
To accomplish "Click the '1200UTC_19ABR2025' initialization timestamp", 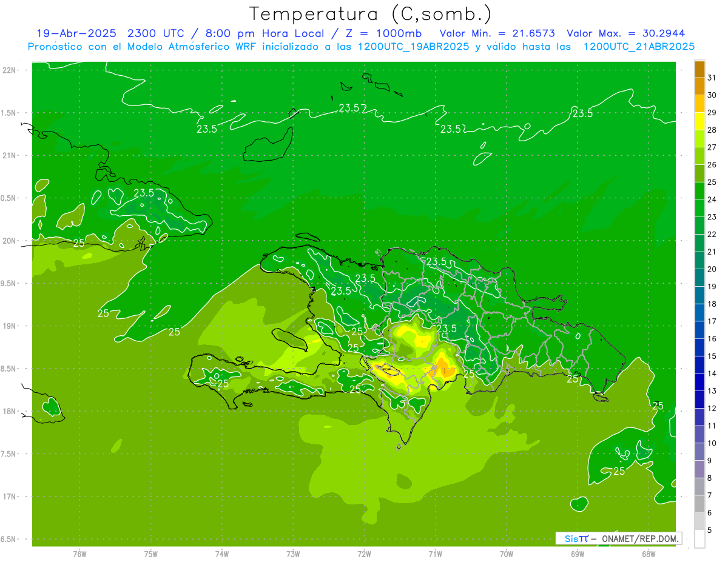I will 413,47.
